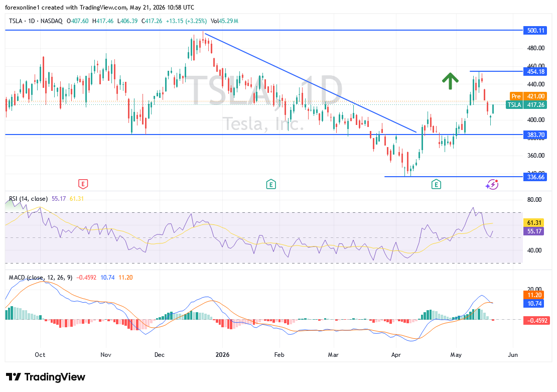
Task: Click the 2026 year label on the time axis
Action: click(222, 355)
